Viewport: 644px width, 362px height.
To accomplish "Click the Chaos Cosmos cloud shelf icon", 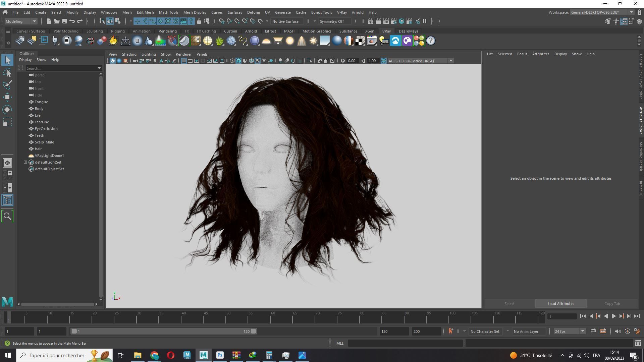I will (395, 41).
